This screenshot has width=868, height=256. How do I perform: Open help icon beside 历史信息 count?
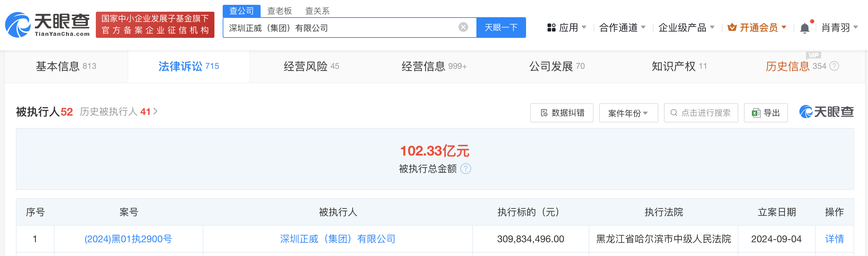point(834,66)
